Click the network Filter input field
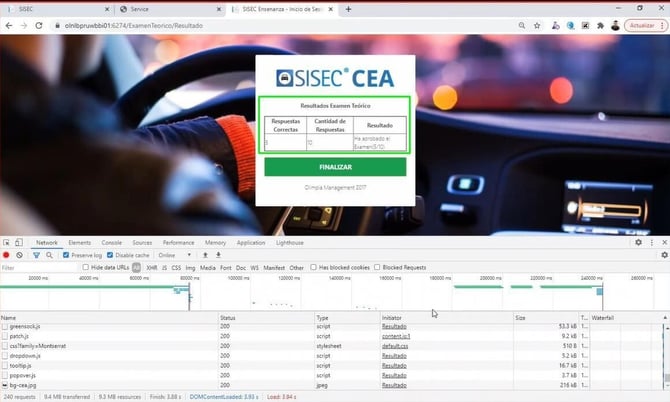Screen dimensions: 670x402 [x=39, y=268]
